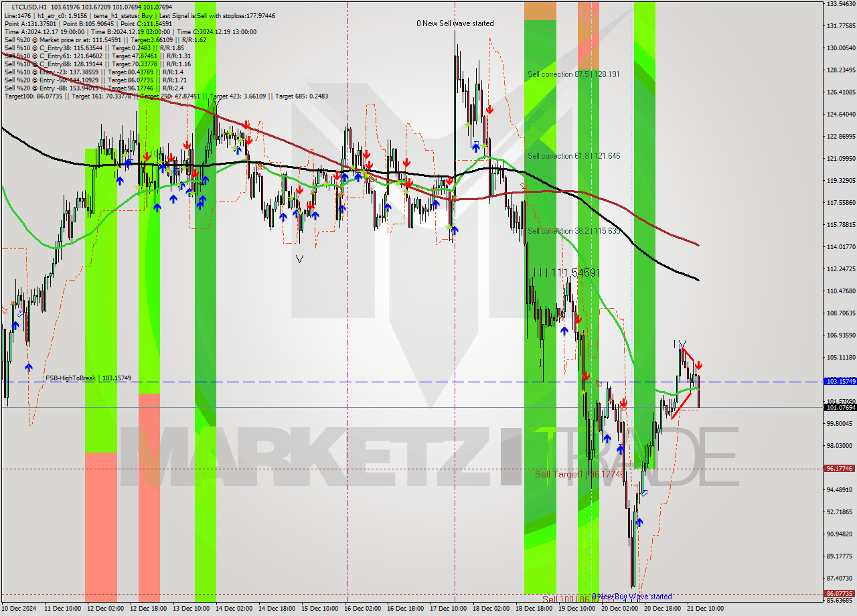Click the '11 Dec 10:00' time label
The image size is (857, 616).
click(x=63, y=609)
